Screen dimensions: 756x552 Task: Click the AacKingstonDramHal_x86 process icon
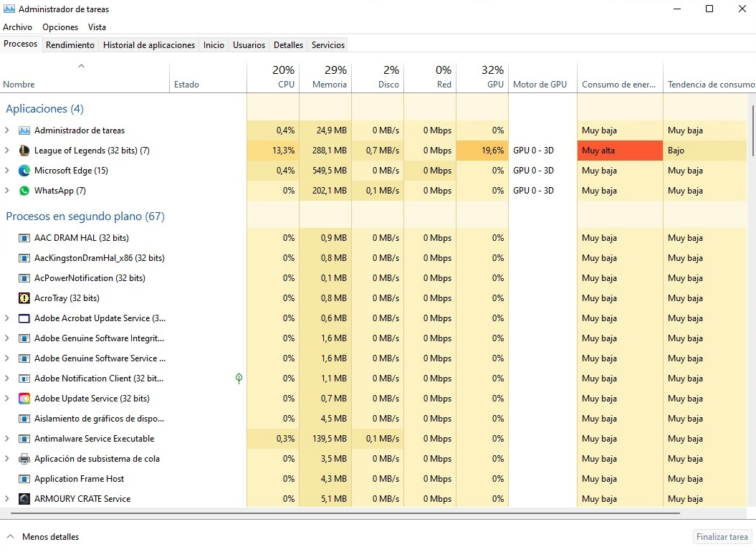[24, 258]
